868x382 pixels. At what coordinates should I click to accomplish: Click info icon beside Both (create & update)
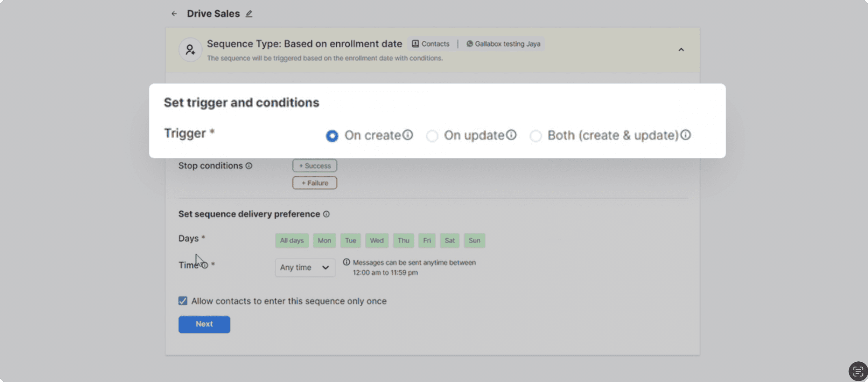point(686,135)
